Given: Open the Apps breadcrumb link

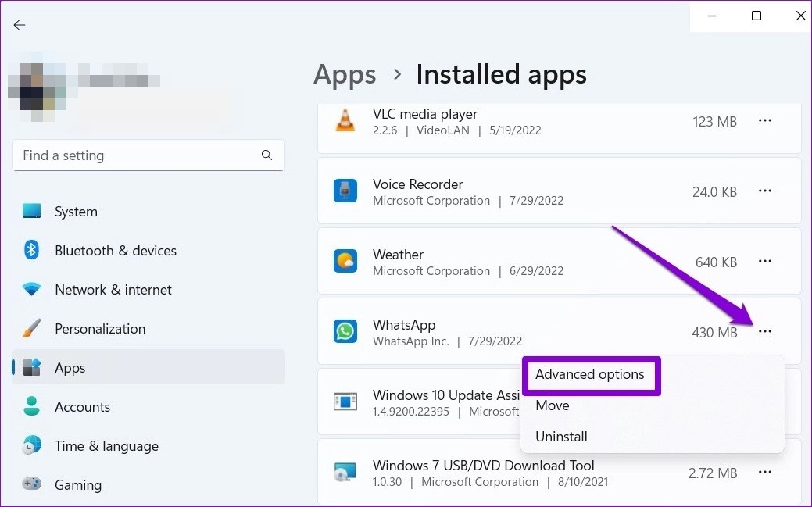Looking at the screenshot, I should click(x=345, y=74).
